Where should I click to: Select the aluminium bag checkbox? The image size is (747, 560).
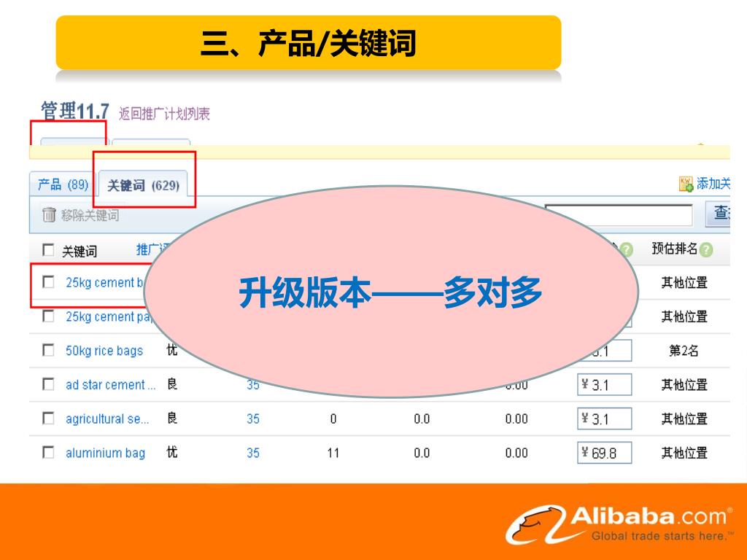[x=48, y=452]
